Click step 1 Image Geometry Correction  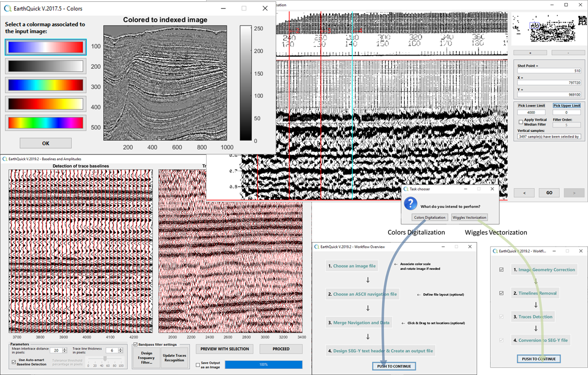point(544,269)
